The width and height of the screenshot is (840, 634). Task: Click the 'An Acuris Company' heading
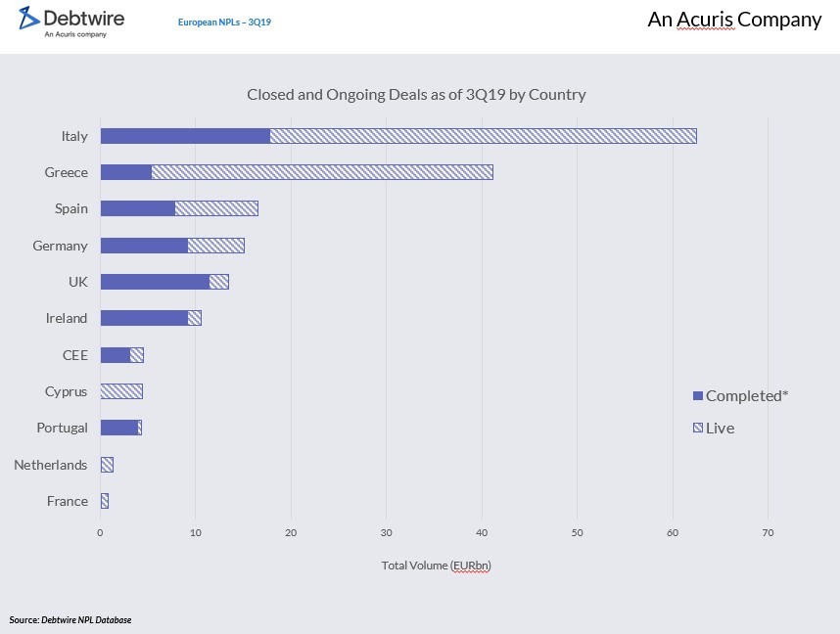pos(734,20)
